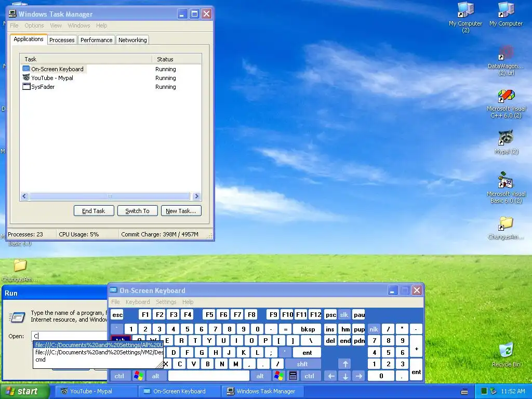Open the DataWagon (2).url shortcut icon

[x=506, y=54]
